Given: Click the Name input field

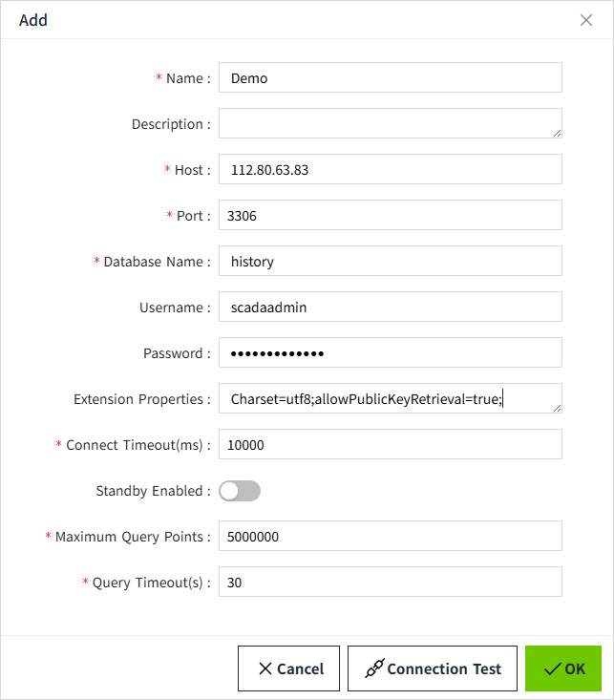Looking at the screenshot, I should (390, 78).
